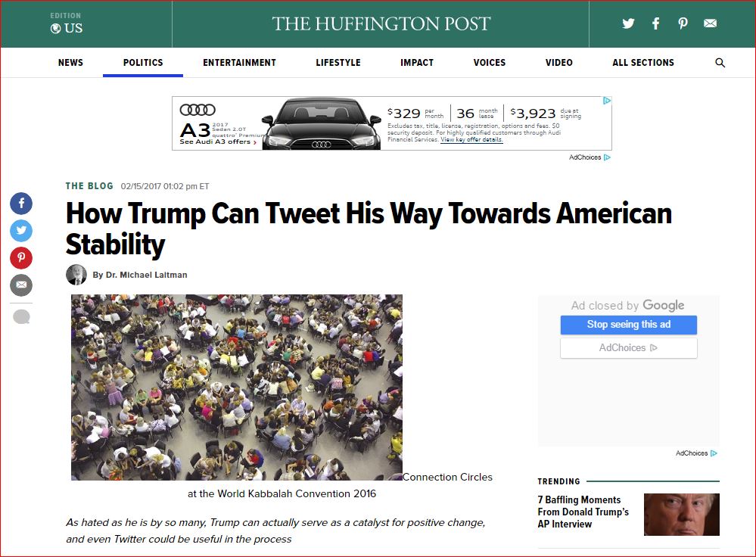Open Twitter icon in header
The height and width of the screenshot is (557, 756).
pos(628,23)
